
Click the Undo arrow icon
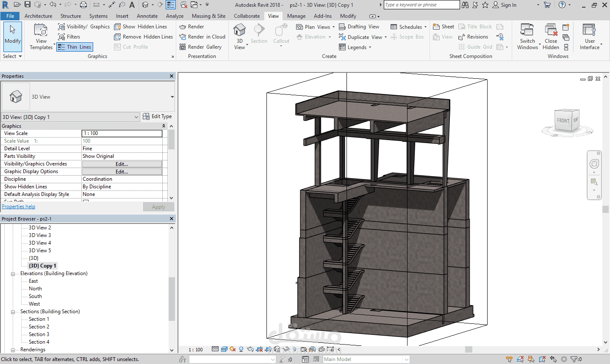(x=53, y=5)
